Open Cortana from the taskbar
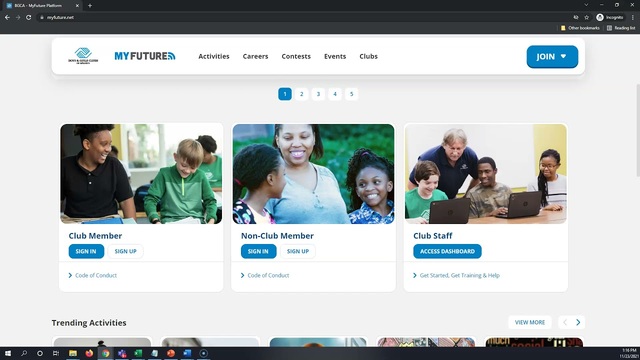Viewport: 640px width, 360px height. [40, 353]
